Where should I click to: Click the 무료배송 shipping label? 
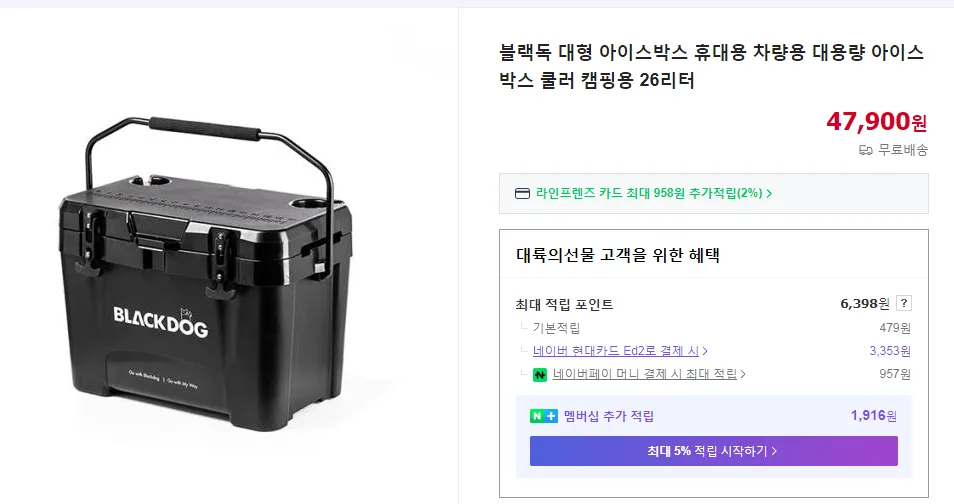point(903,150)
